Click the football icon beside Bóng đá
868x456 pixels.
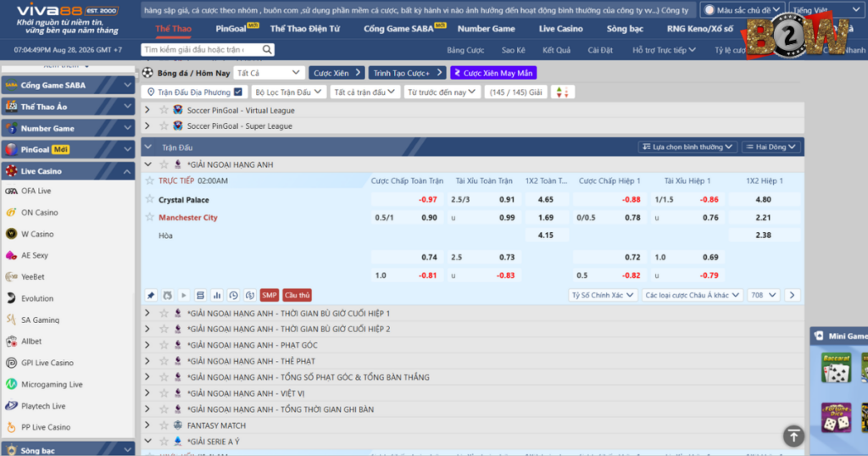[147, 73]
